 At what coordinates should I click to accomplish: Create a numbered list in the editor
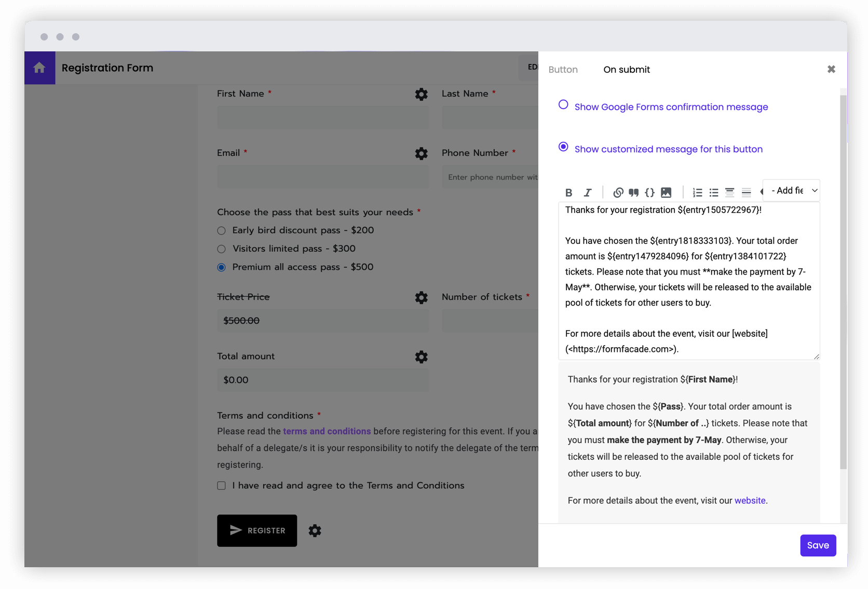coord(697,193)
